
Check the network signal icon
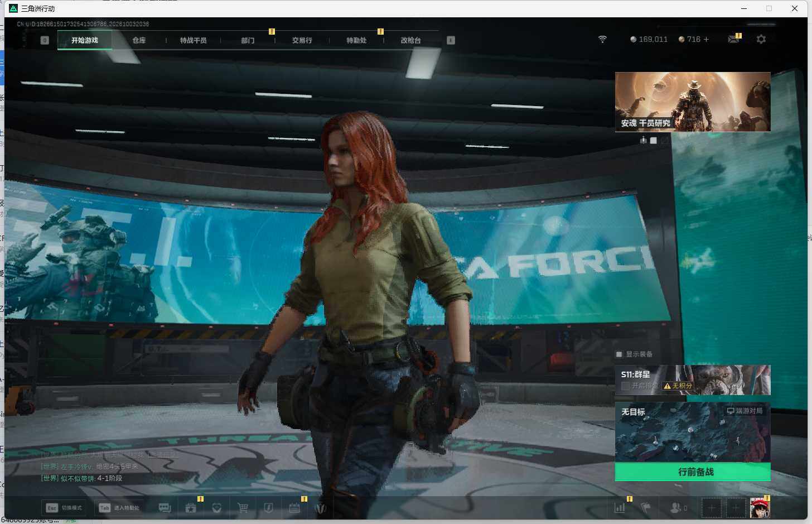click(x=602, y=39)
